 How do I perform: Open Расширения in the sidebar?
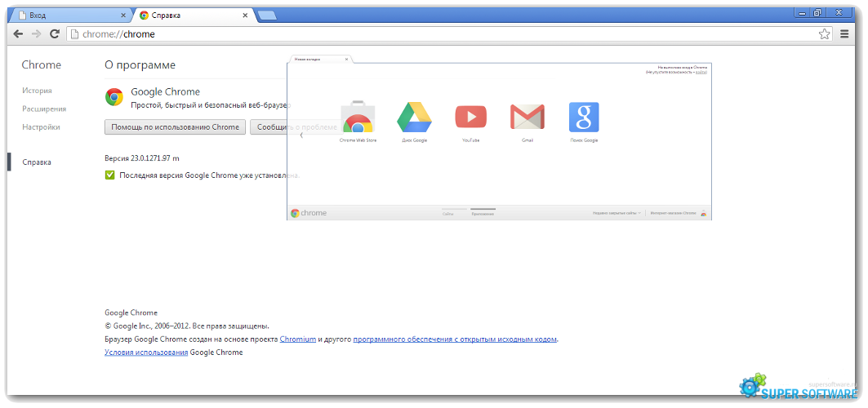tap(44, 109)
